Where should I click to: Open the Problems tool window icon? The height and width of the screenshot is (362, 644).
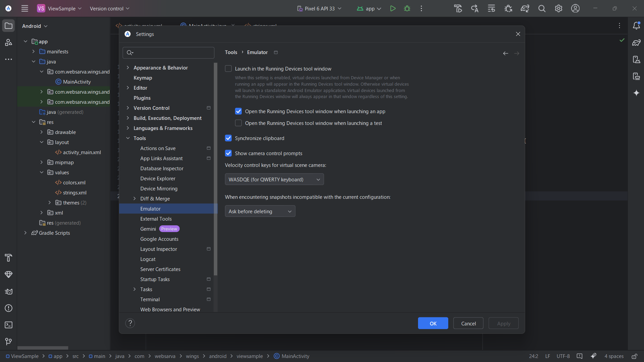click(8, 308)
